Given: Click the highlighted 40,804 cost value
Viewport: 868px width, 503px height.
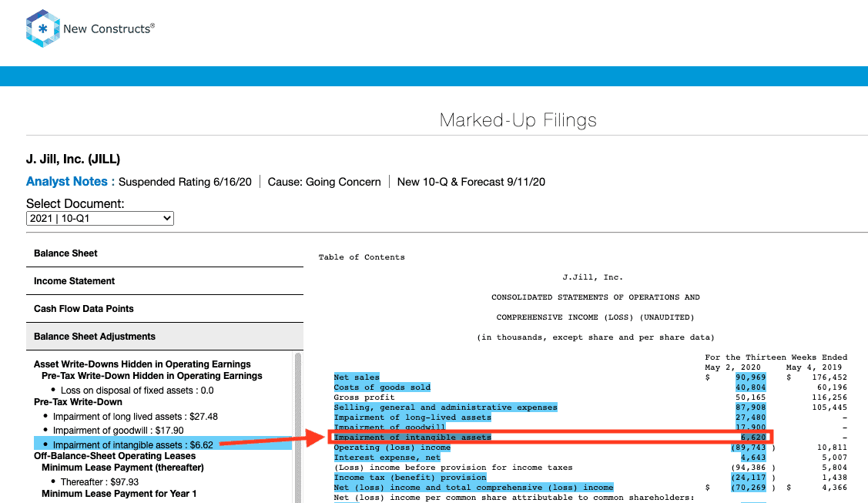Looking at the screenshot, I should point(751,387).
